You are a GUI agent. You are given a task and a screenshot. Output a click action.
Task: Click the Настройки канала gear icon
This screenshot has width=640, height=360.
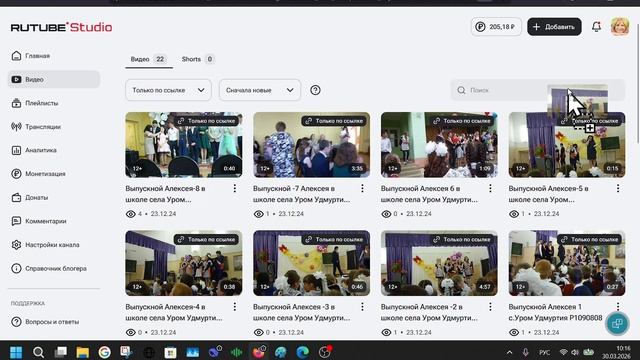click(16, 245)
